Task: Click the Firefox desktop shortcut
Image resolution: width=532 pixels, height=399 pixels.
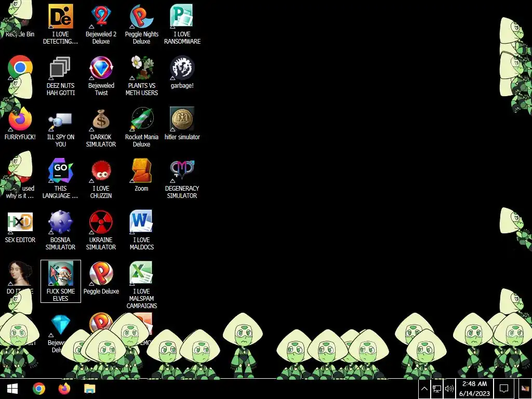Action: point(20,119)
